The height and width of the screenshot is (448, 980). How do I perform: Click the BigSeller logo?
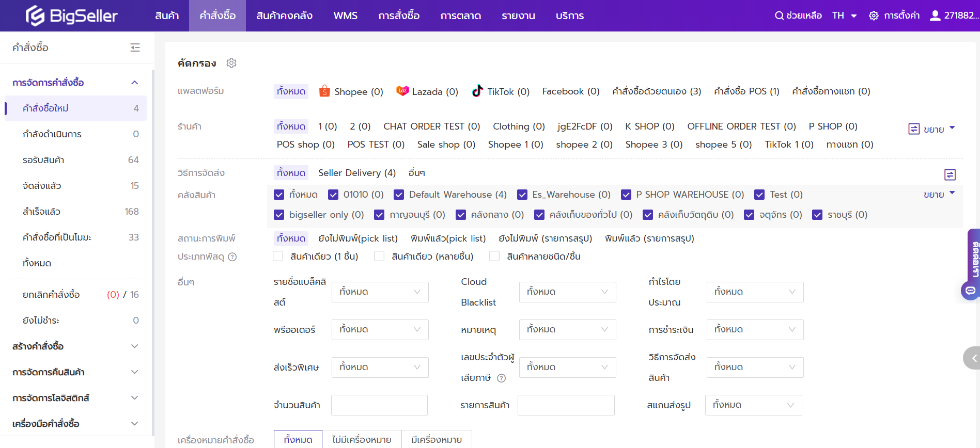[71, 16]
